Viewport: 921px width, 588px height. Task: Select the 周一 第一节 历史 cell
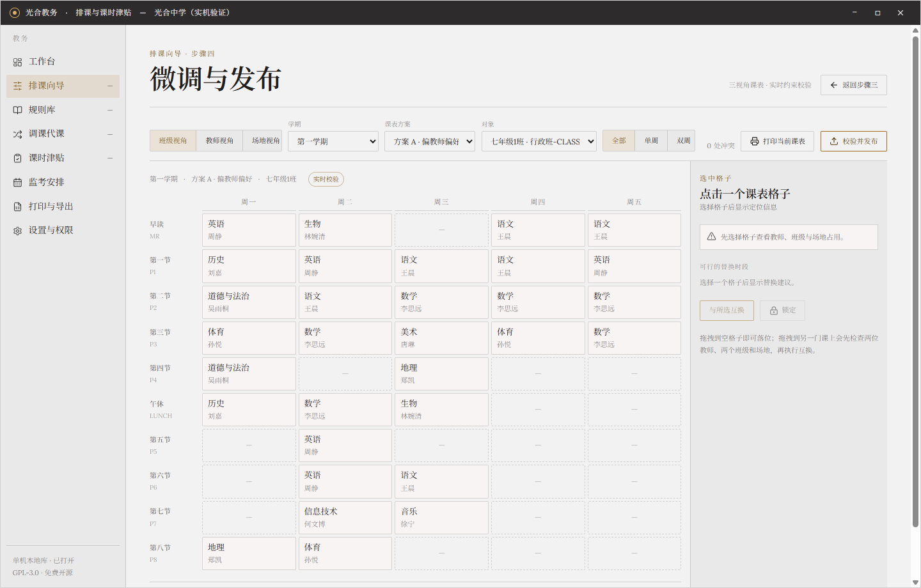tap(249, 266)
